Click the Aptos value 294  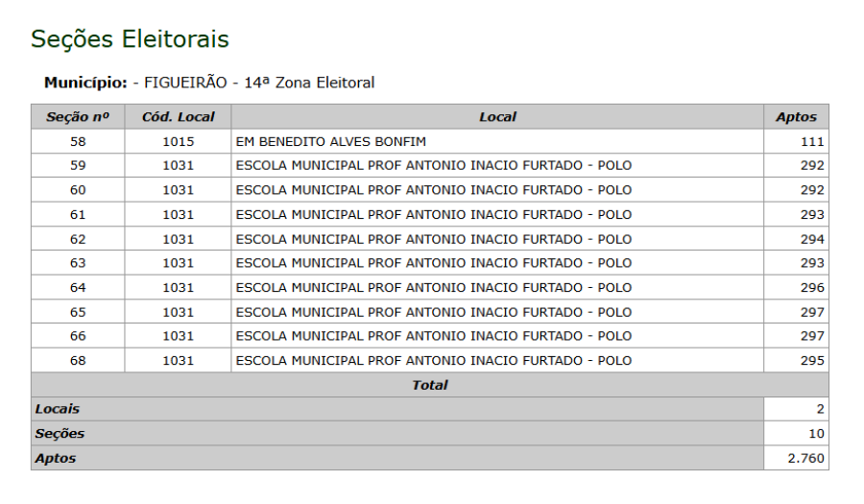coord(812,239)
